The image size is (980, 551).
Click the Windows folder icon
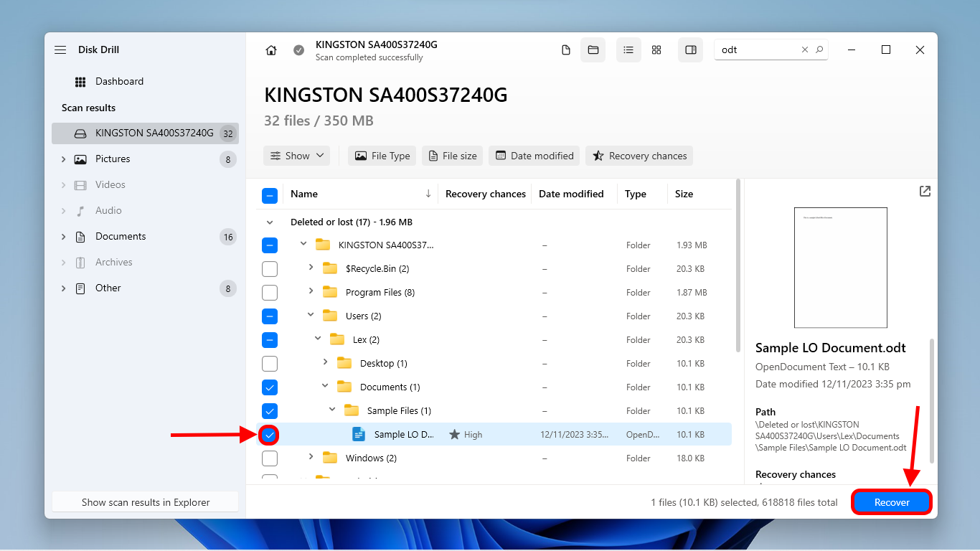pos(330,458)
